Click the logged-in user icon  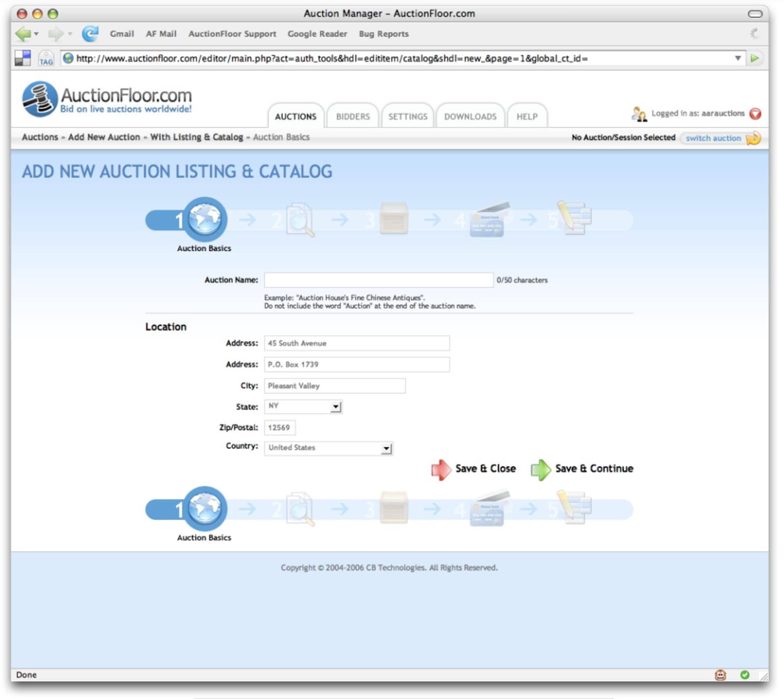[639, 114]
